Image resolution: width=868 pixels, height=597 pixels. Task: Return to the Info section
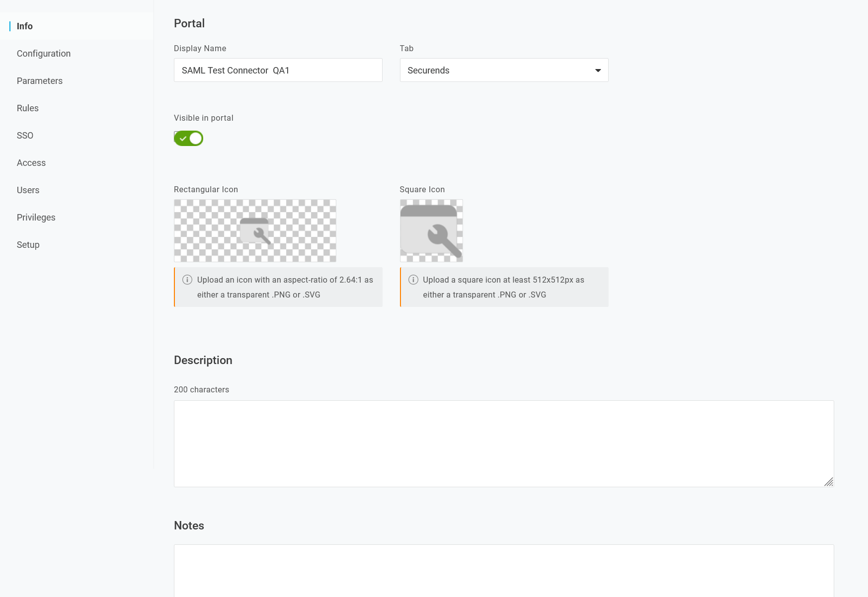(25, 26)
